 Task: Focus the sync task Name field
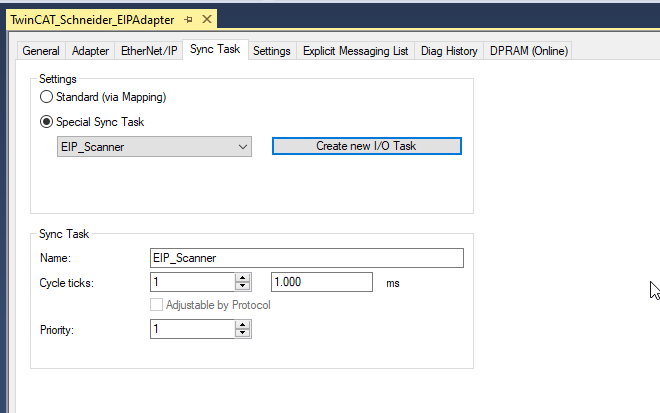pos(307,258)
